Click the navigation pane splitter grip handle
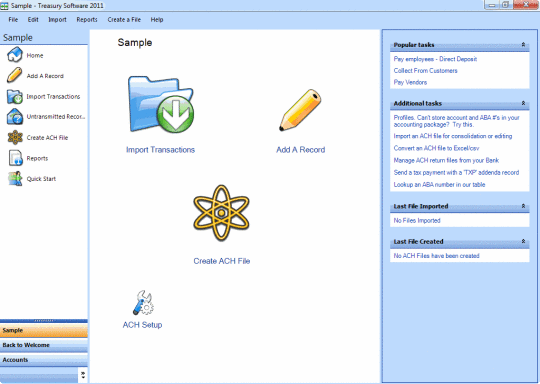This screenshot has height=384, width=540. [44, 321]
